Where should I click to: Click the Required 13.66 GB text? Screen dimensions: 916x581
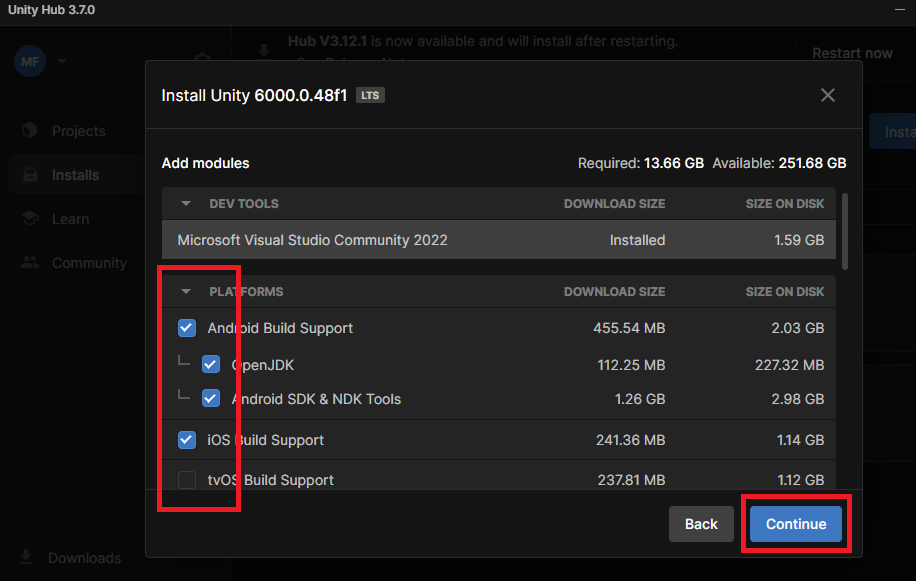click(641, 163)
